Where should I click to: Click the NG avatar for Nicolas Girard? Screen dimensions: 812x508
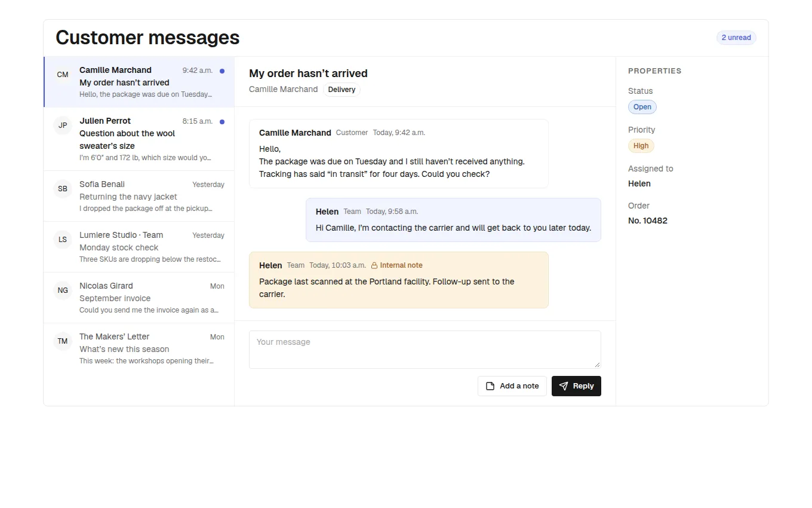tap(63, 290)
